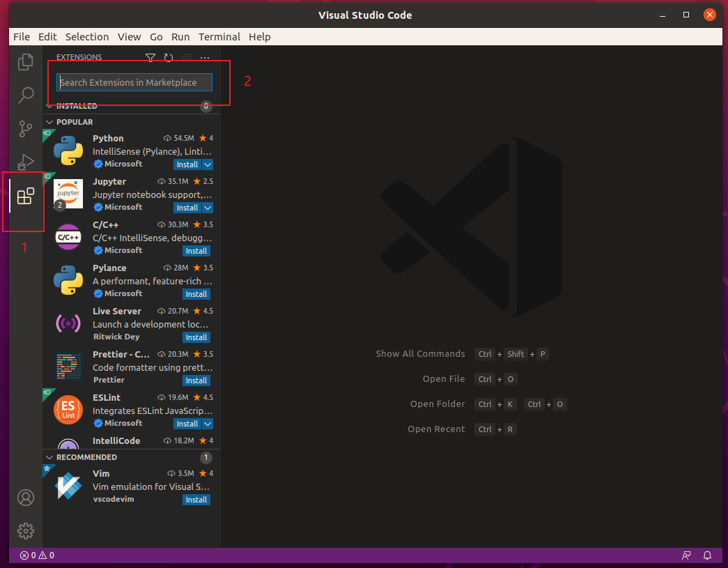This screenshot has width=728, height=568.
Task: Collapse the RECOMMENDED extensions section
Action: (x=49, y=456)
